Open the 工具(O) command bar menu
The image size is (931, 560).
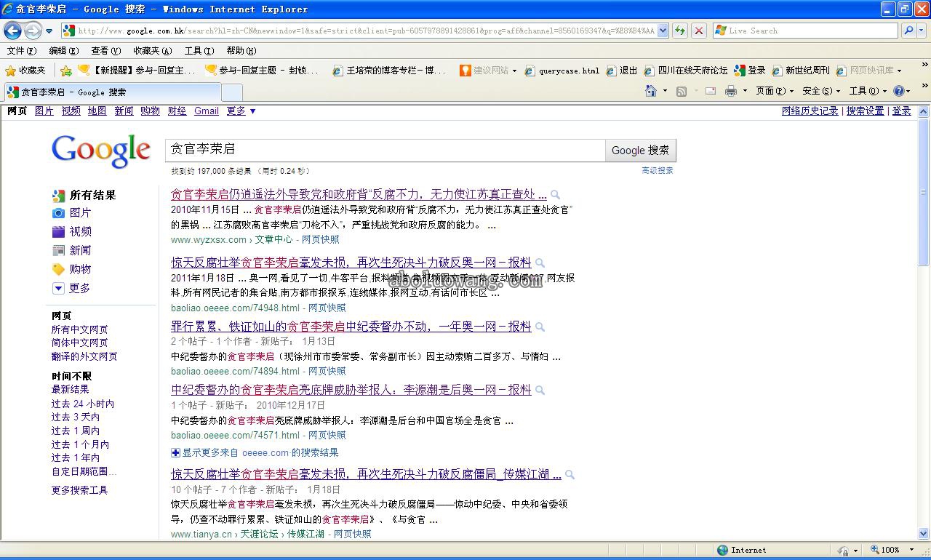868,91
